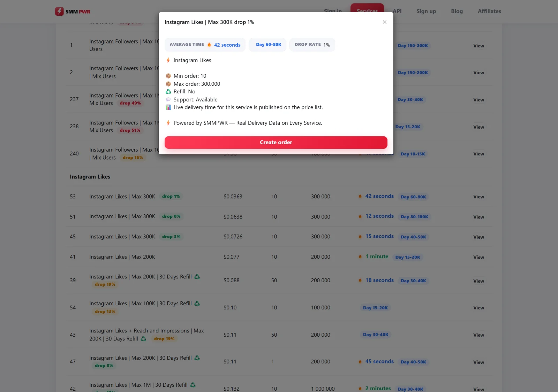This screenshot has height=392, width=558.
Task: View service 43 Reach and Impressions details
Action: [478, 335]
